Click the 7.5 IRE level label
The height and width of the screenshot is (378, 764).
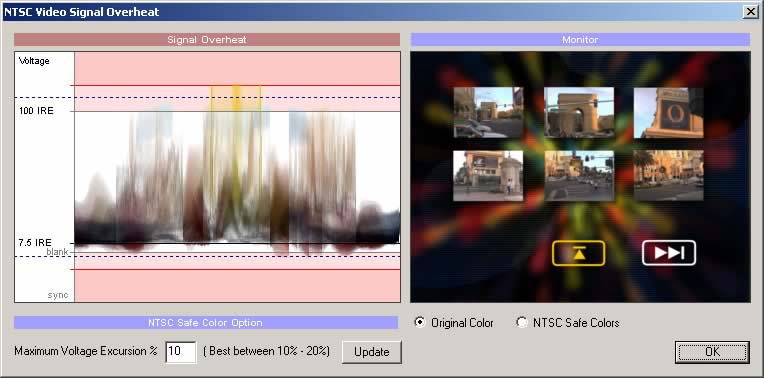tap(36, 243)
